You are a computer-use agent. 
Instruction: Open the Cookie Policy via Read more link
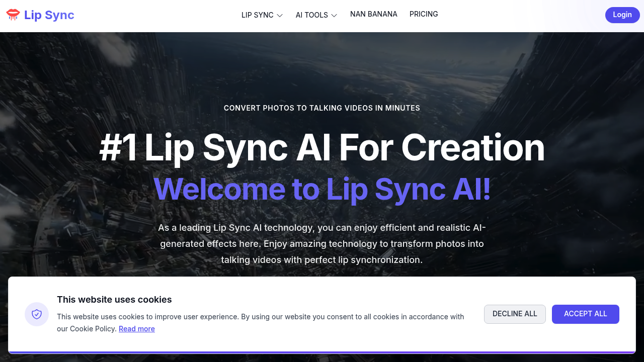coord(136,329)
